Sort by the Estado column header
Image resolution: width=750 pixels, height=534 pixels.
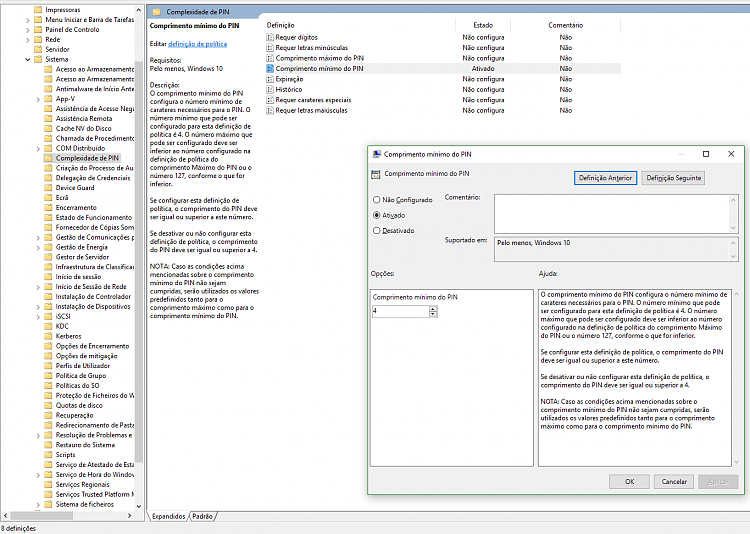point(483,25)
